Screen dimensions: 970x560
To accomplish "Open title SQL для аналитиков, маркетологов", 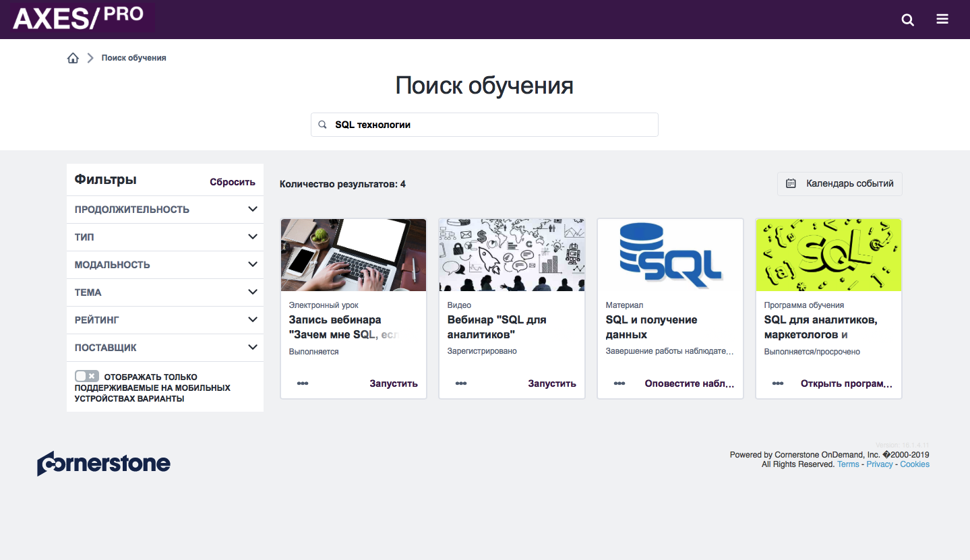I will tap(820, 328).
